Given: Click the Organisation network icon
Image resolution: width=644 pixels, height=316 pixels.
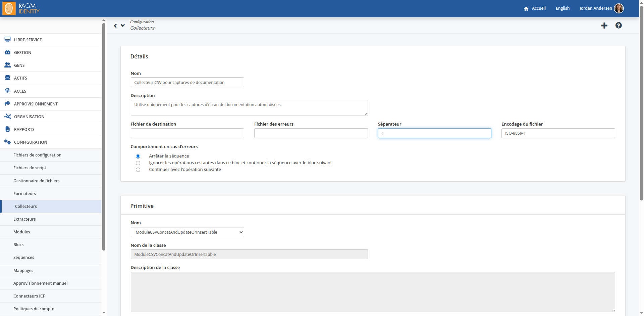Looking at the screenshot, I should tap(7, 117).
